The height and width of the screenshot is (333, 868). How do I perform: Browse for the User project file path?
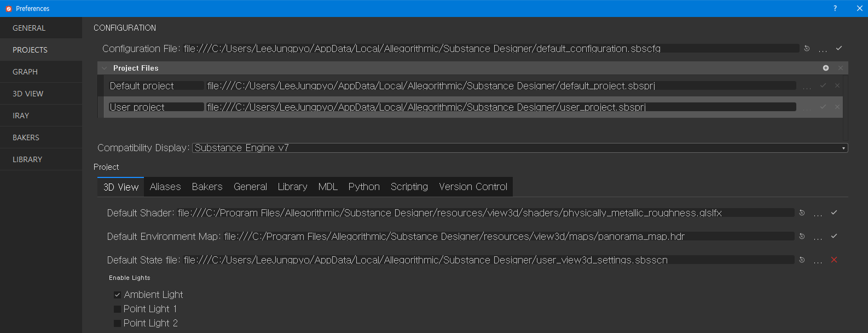pos(807,108)
